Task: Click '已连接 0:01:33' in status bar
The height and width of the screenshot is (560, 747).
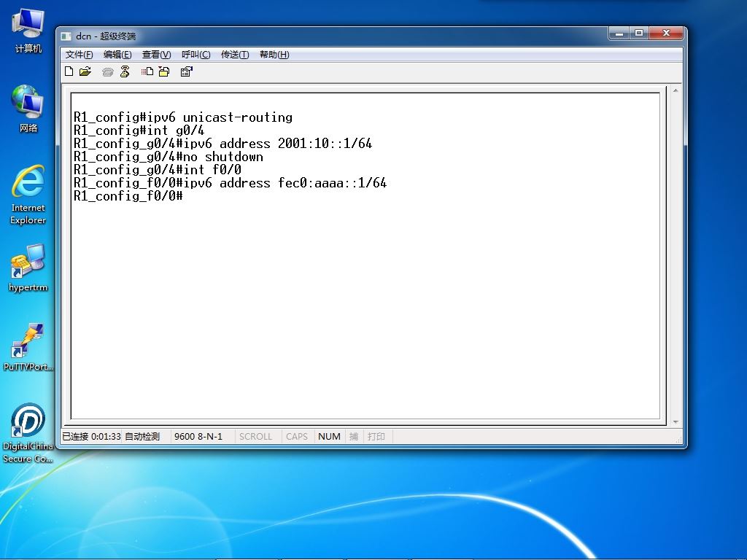Action: [x=91, y=436]
